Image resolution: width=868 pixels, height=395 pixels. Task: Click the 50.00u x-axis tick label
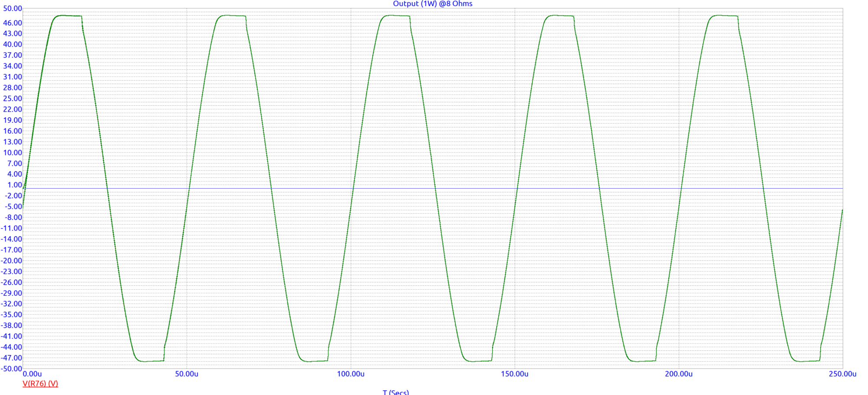(x=187, y=374)
